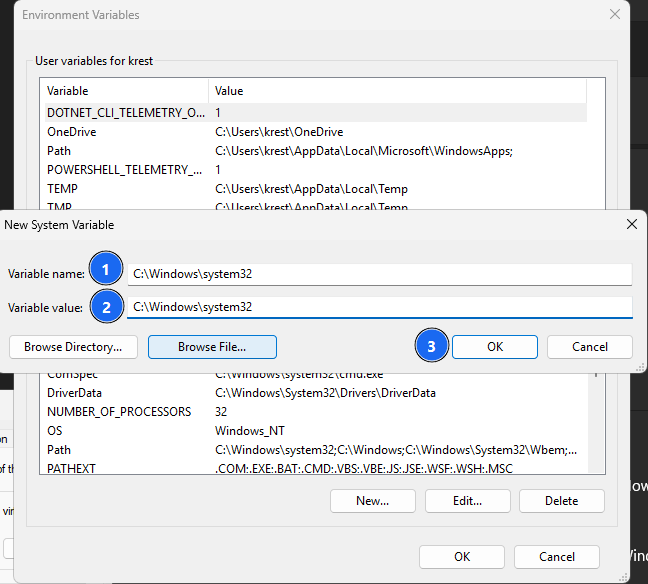The image size is (648, 584).
Task: Select the POWERSHELL_TELEMETRY user variable row
Action: click(125, 170)
